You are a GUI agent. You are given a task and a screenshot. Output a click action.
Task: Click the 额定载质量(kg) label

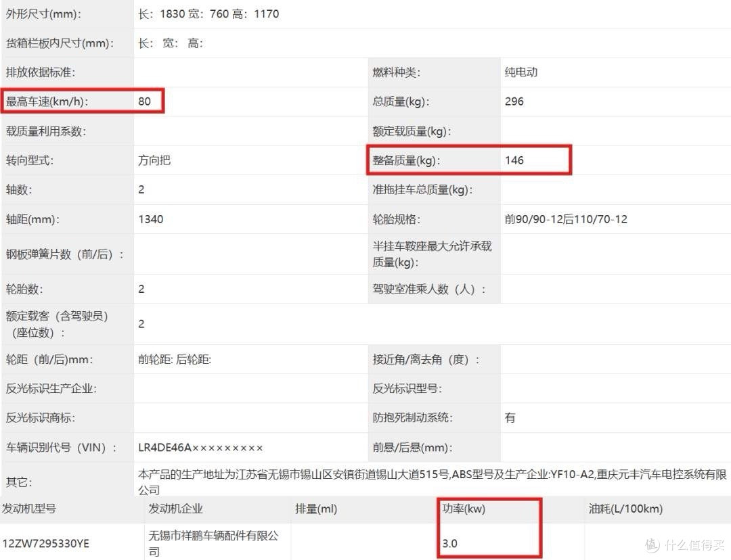pyautogui.click(x=412, y=131)
